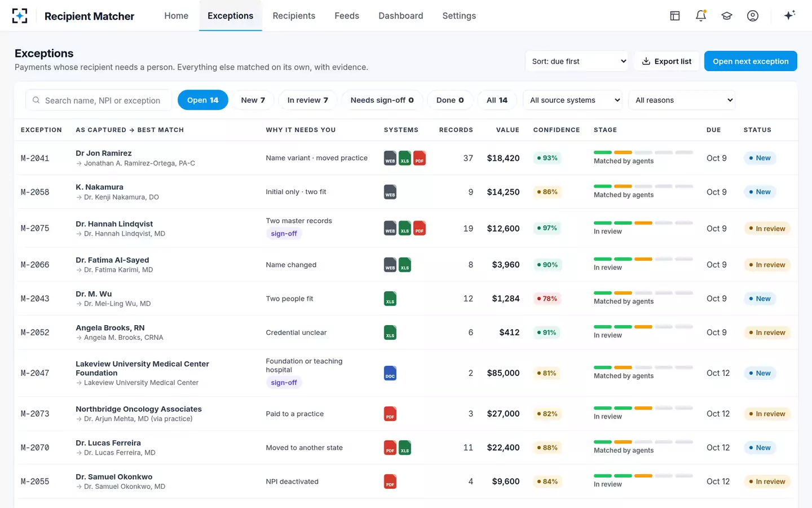Click PDF icon in Dr. Samuel Okonkwo row
The height and width of the screenshot is (508, 812).
tap(390, 481)
